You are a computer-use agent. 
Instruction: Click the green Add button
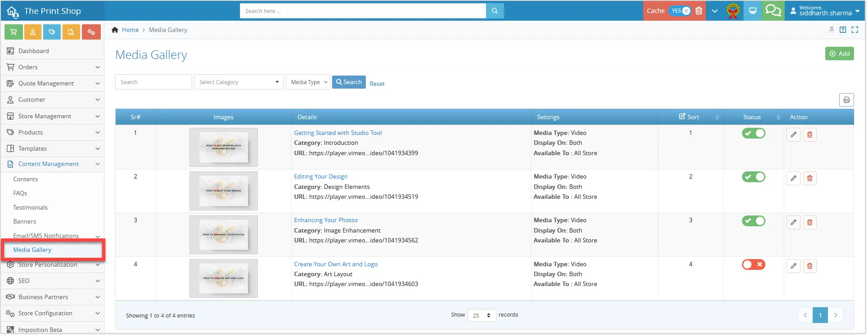[x=840, y=54]
